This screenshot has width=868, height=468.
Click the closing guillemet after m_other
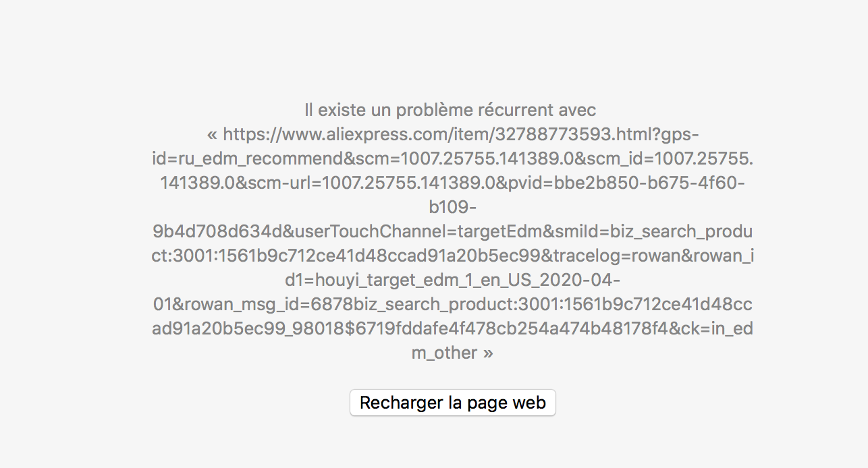488,353
